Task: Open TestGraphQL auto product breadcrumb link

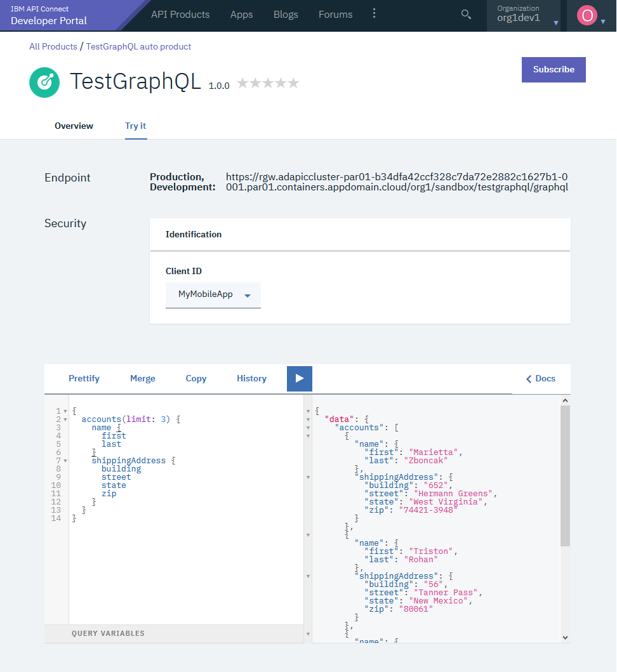Action: click(138, 46)
